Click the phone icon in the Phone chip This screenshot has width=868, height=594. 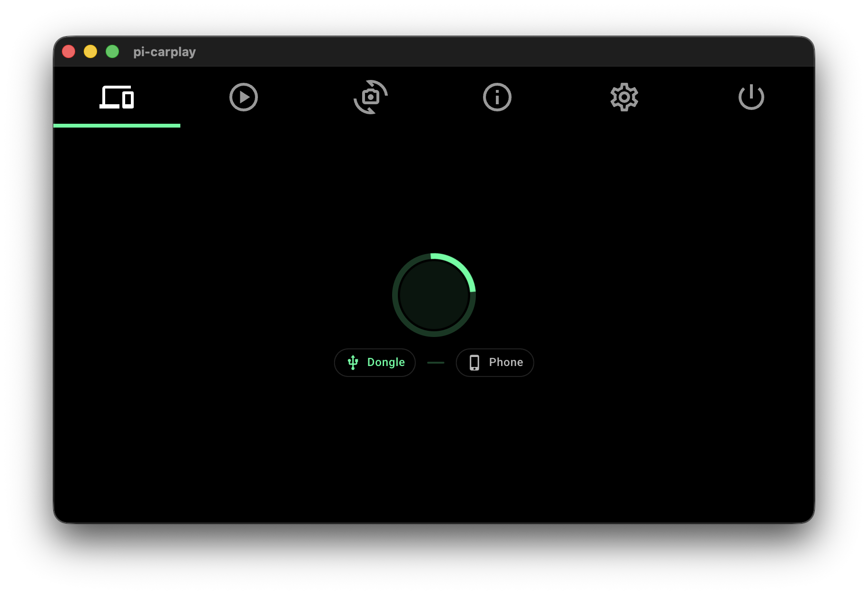(474, 362)
